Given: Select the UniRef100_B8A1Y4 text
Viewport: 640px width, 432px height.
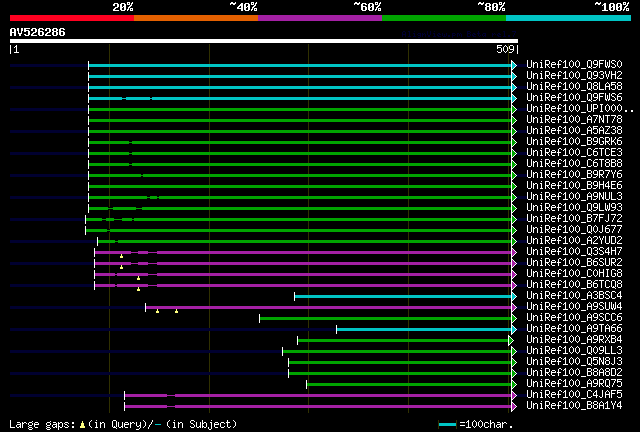Looking at the screenshot, I should [574, 406].
